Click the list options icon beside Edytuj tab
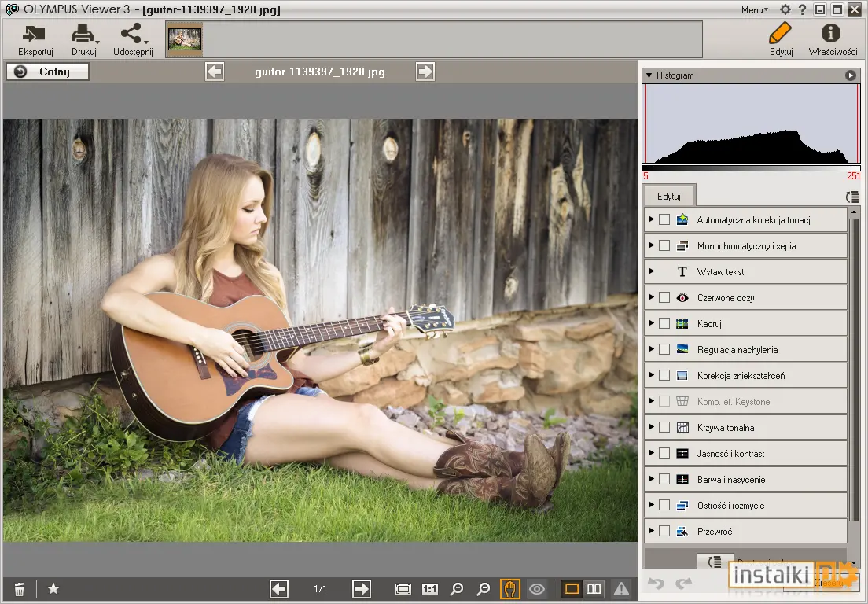Screen dimensions: 868x604 852,197
